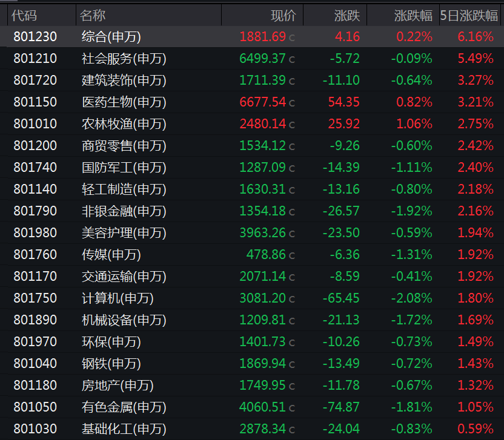Click the 代码 column header
Image resolution: width=504 pixels, height=440 pixels.
pos(23,15)
